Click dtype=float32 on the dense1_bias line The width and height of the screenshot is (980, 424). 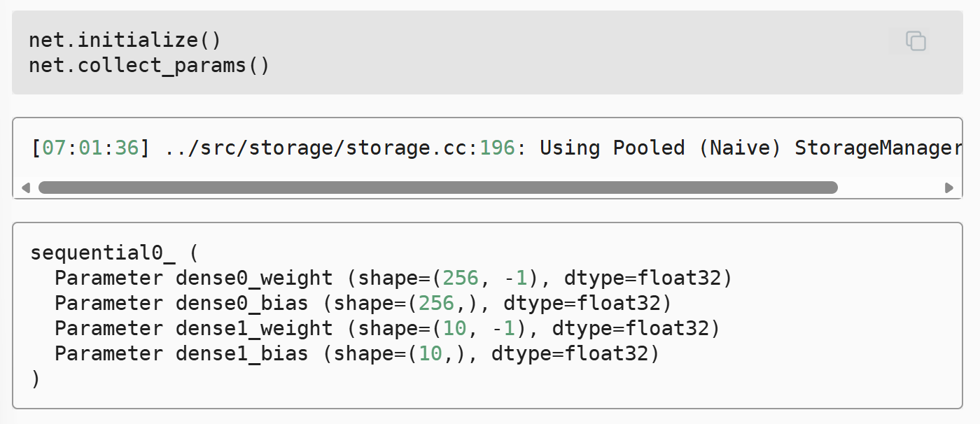coord(575,353)
